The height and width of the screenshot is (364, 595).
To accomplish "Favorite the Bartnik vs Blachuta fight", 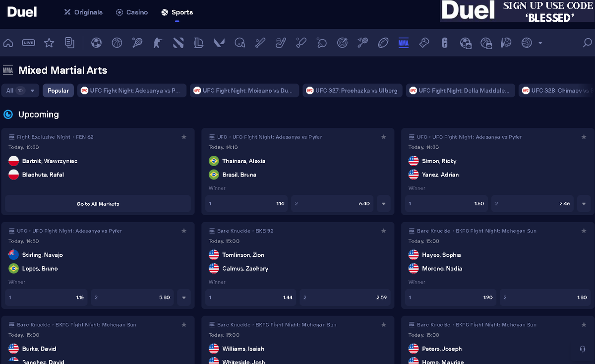I will tap(184, 137).
